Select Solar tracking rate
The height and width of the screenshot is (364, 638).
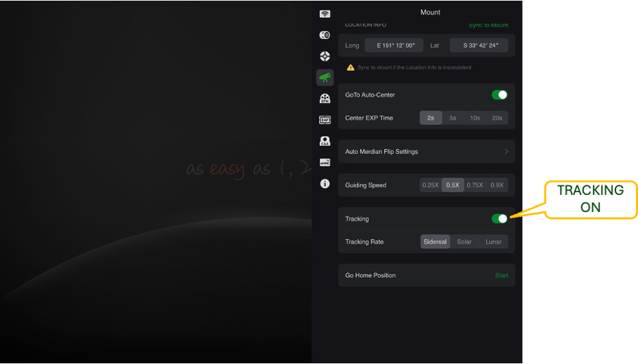click(x=464, y=242)
